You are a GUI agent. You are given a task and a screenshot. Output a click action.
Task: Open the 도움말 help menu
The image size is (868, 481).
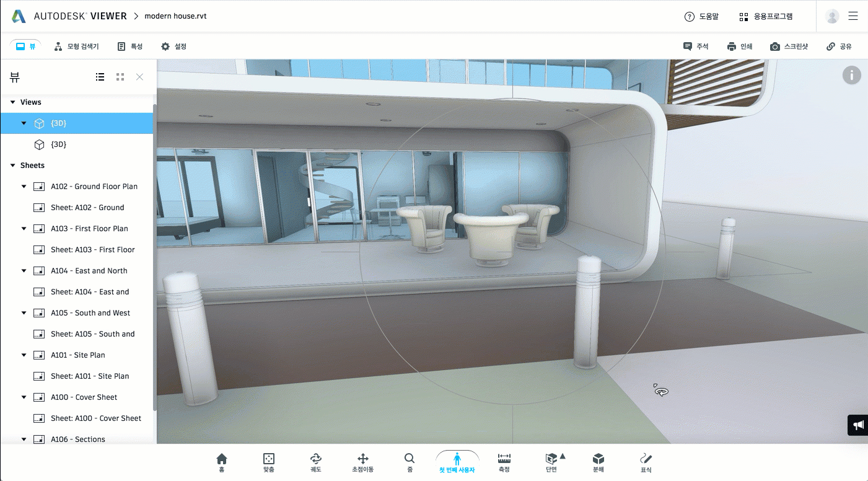pos(701,17)
